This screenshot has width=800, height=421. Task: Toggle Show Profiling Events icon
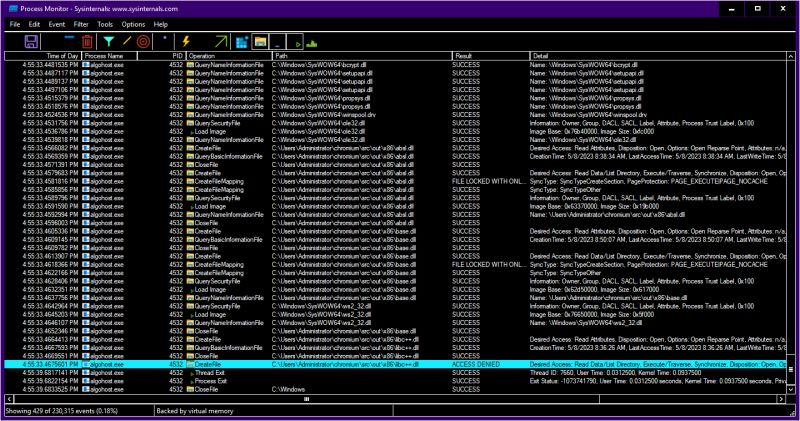312,43
